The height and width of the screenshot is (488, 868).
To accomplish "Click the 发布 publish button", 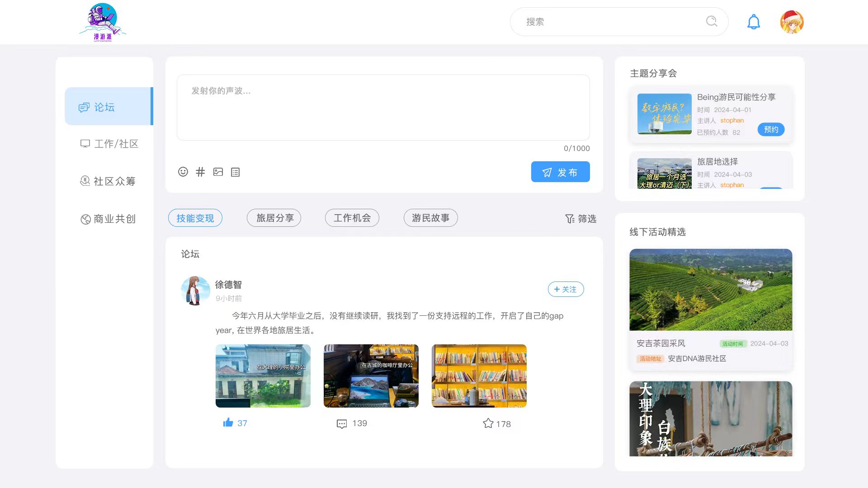I will tap(561, 172).
